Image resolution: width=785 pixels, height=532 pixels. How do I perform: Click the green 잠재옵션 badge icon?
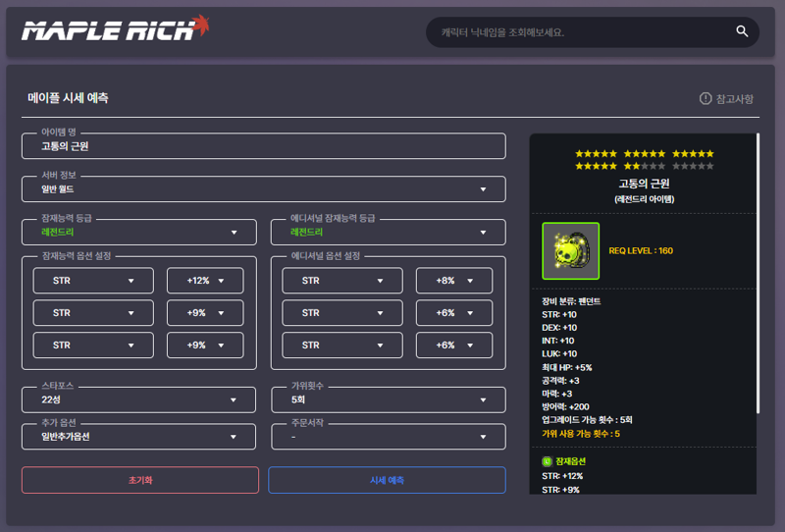pos(547,461)
